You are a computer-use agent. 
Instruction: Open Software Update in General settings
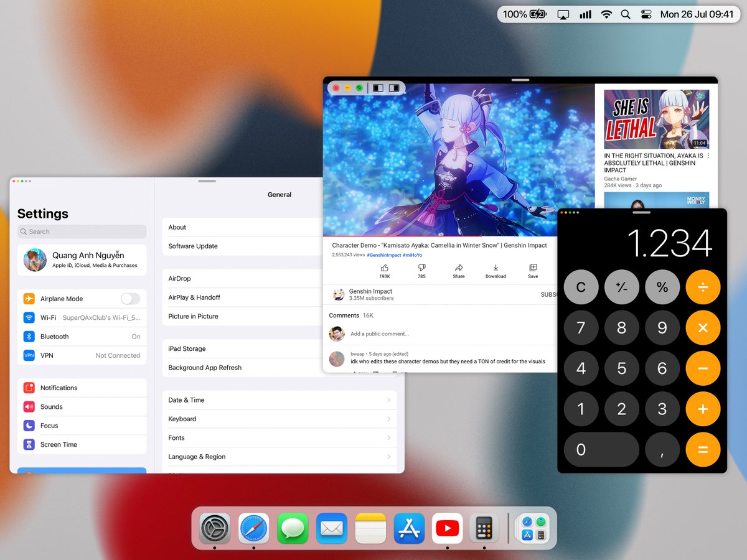(243, 246)
